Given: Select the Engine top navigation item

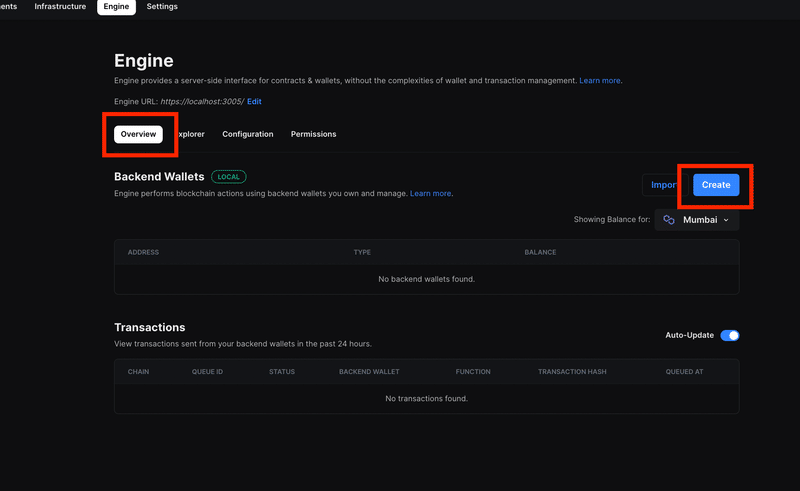Looking at the screenshot, I should click(116, 7).
